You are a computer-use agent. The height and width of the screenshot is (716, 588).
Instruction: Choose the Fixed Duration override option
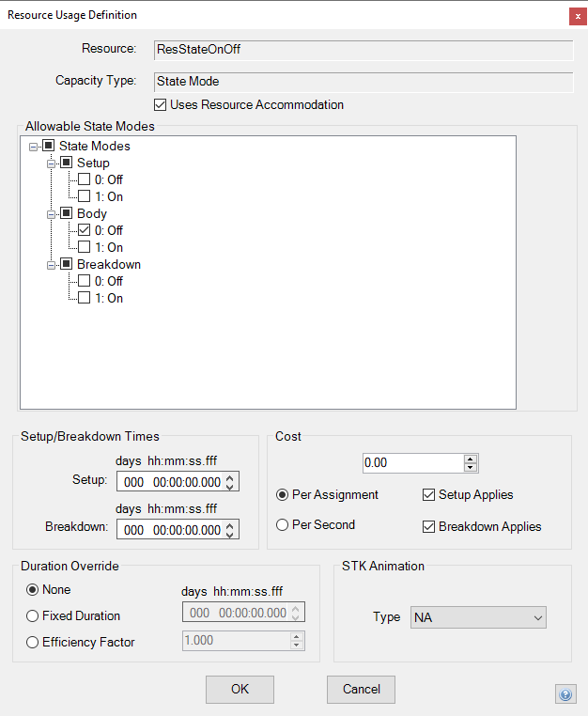coord(33,616)
